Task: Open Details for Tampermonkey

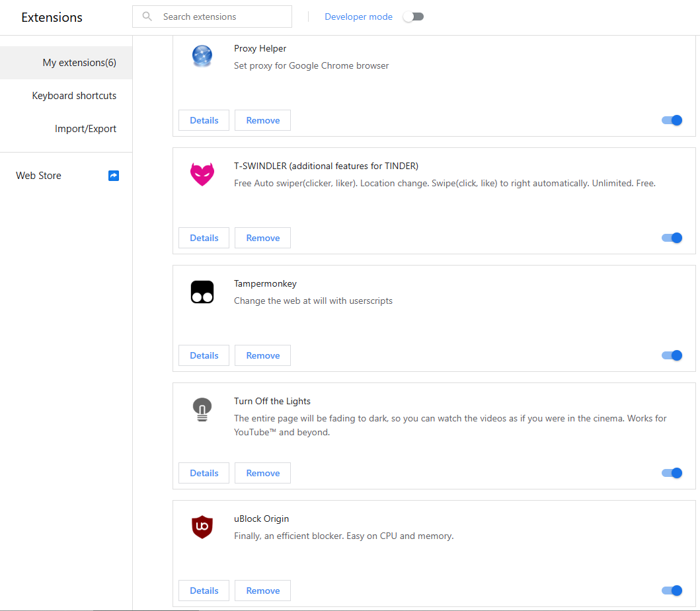Action: click(204, 355)
